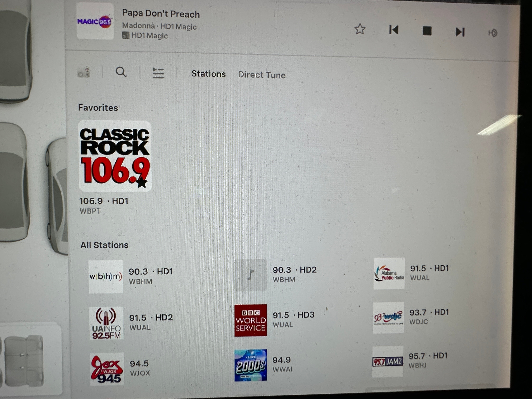
Task: Select the Magic 96.5 now-playing artwork
Action: coord(95,21)
